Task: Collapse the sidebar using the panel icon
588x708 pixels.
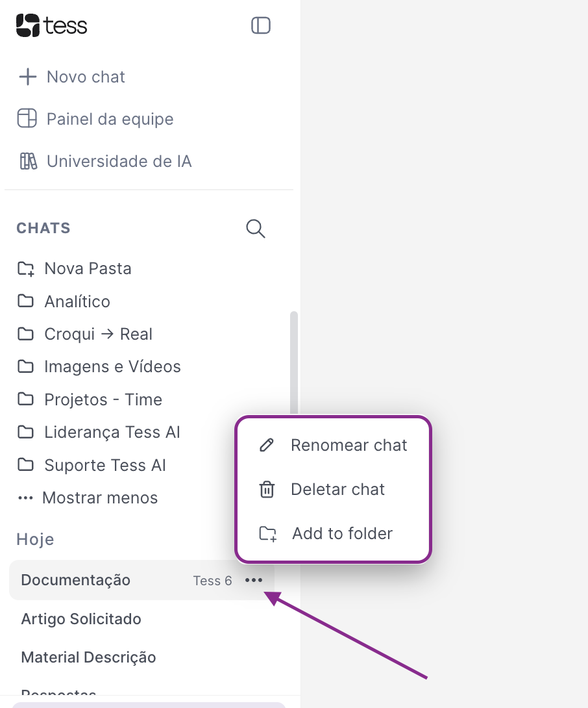Action: click(260, 25)
